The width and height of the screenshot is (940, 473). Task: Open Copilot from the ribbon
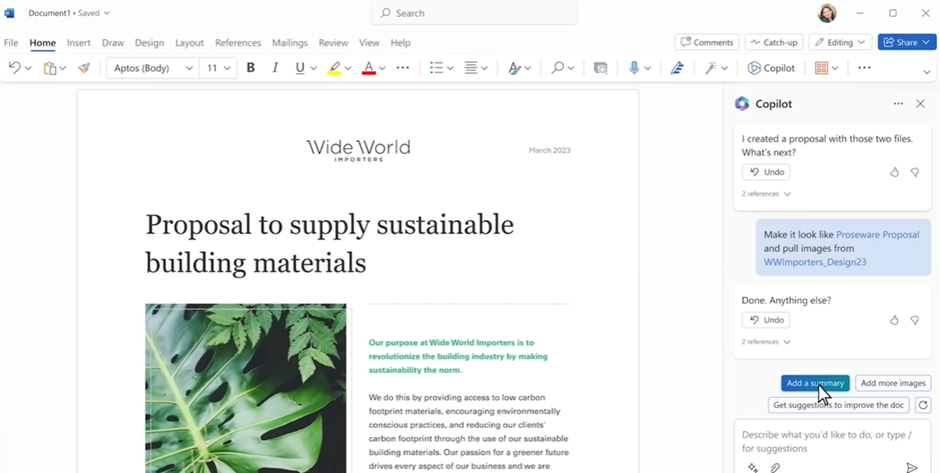click(771, 68)
